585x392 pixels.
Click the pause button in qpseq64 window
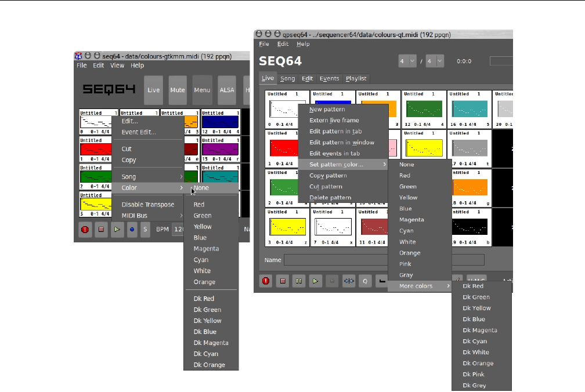tap(299, 281)
